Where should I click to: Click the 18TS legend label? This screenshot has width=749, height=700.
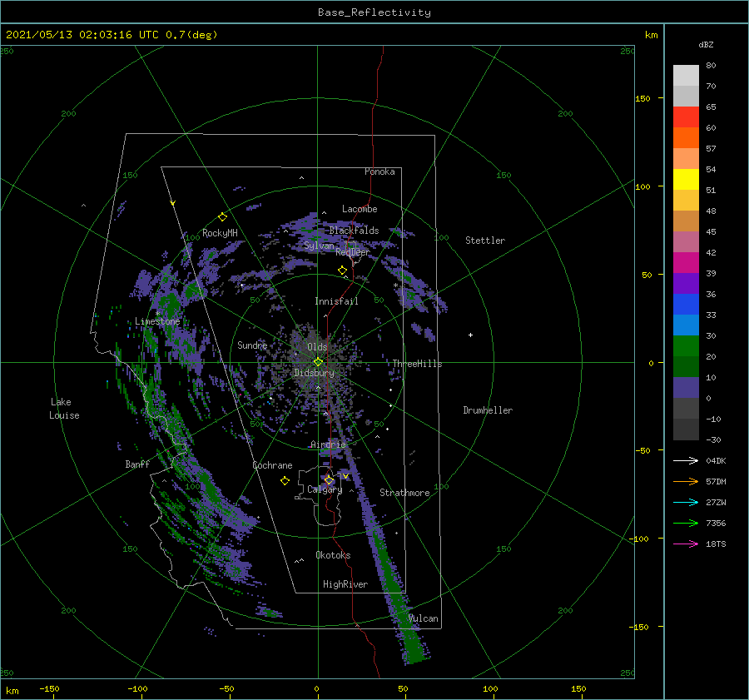tap(716, 544)
